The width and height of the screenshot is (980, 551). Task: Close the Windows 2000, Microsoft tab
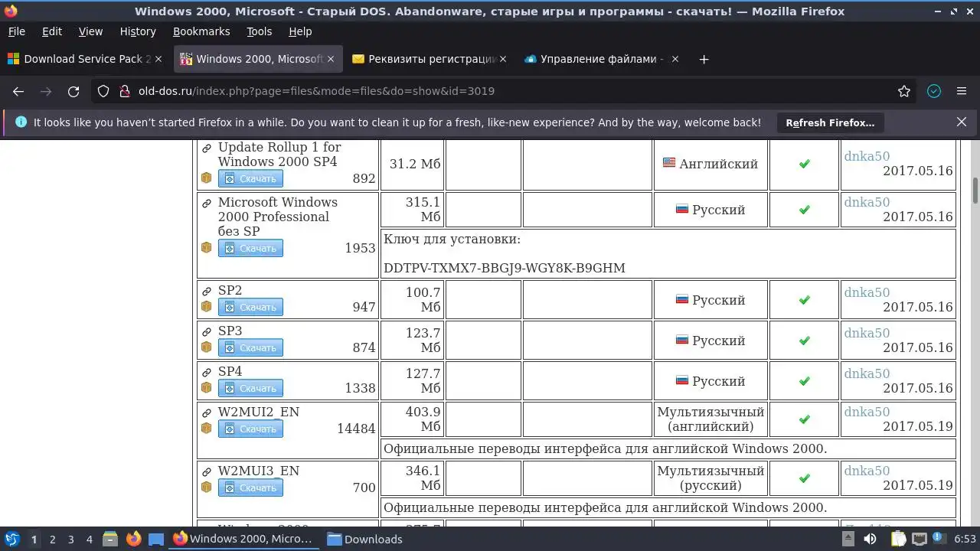[x=331, y=59]
